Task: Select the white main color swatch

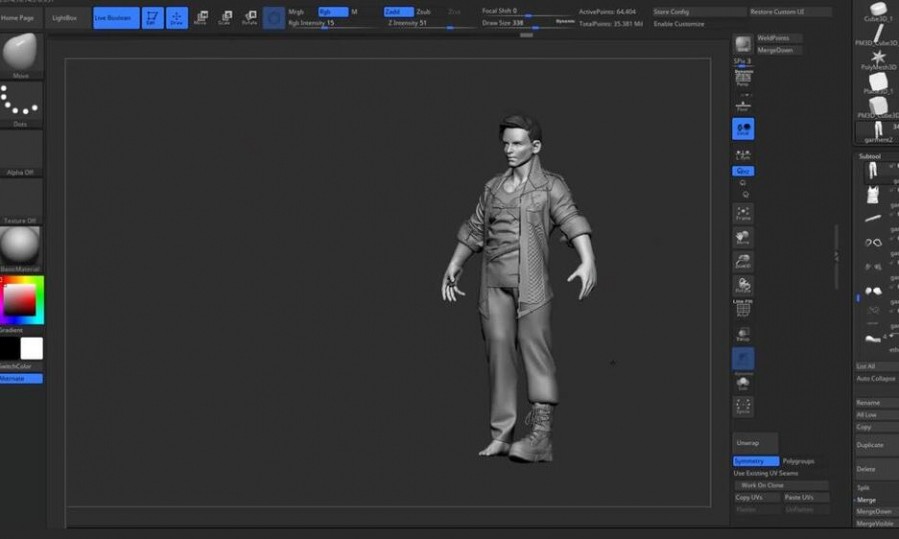Action: coord(32,348)
